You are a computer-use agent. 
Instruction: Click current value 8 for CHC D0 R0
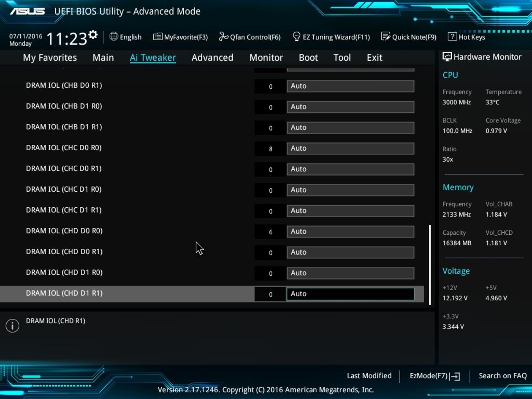pos(270,149)
